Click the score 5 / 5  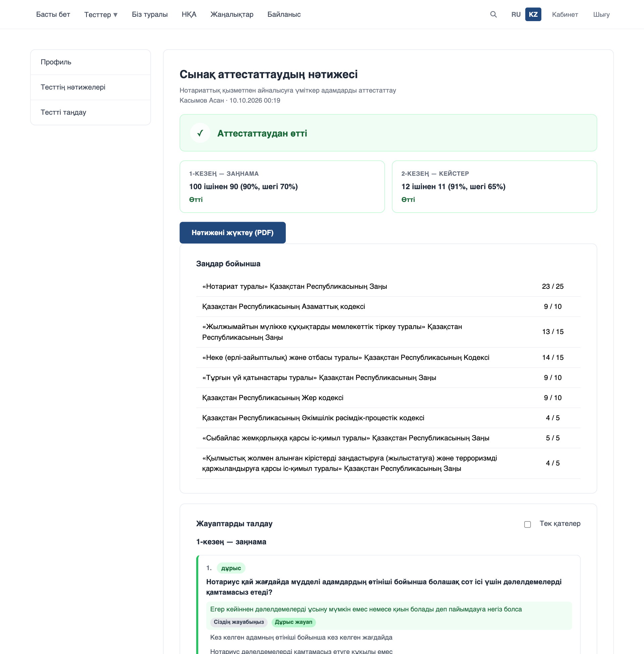click(x=552, y=438)
